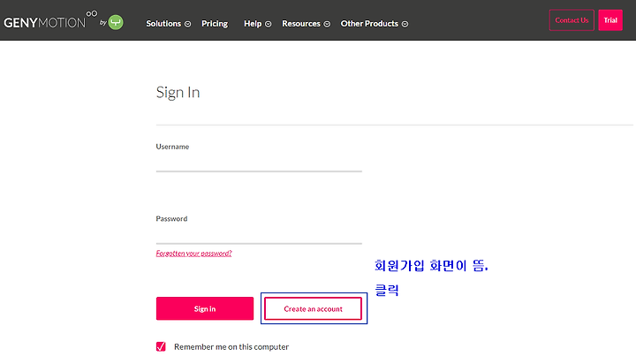Click the Create an account button

[313, 309]
